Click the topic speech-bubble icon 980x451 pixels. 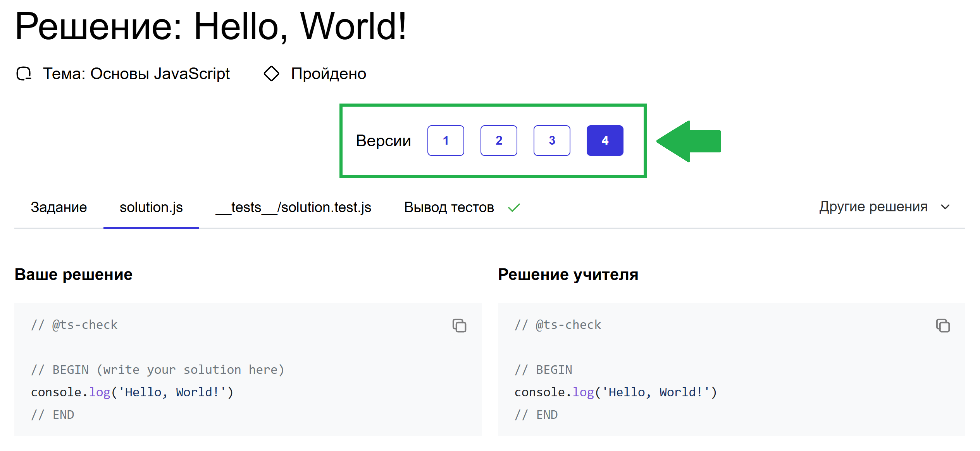pyautogui.click(x=24, y=73)
